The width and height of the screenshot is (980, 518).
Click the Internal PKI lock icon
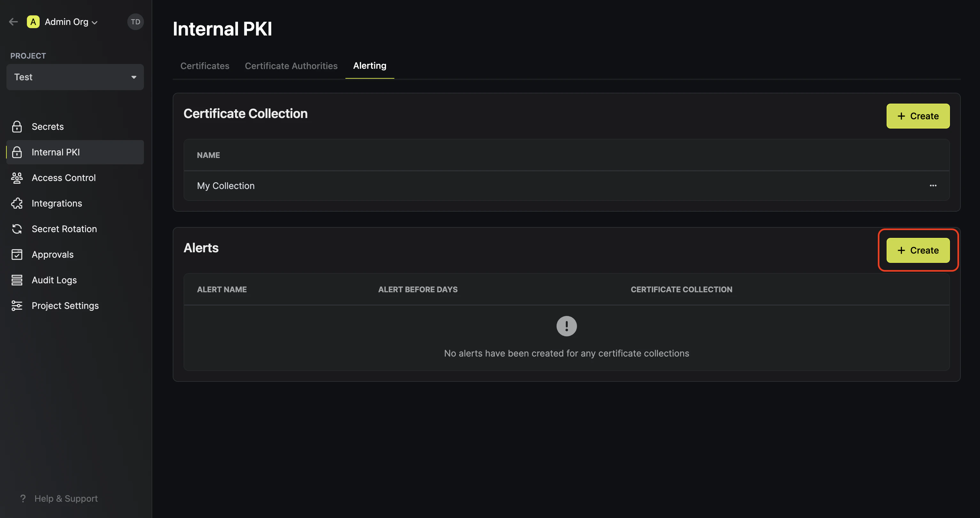click(x=17, y=152)
